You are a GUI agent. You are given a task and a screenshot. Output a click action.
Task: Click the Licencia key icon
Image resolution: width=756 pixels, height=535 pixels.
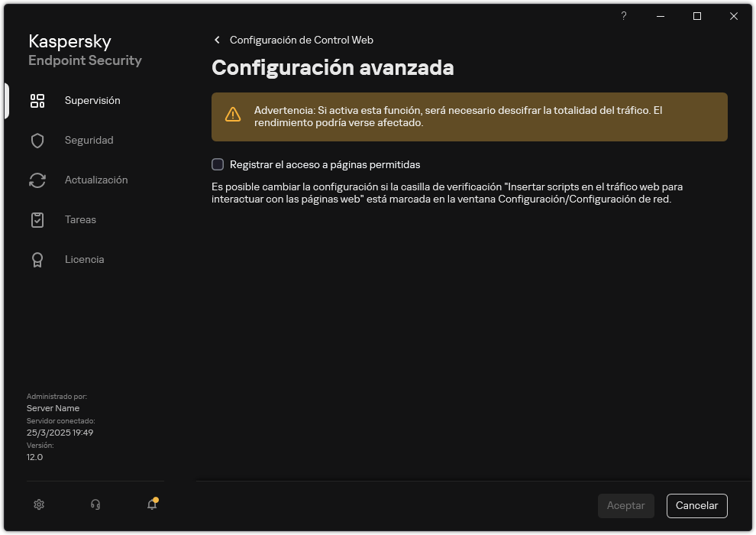pos(37,259)
